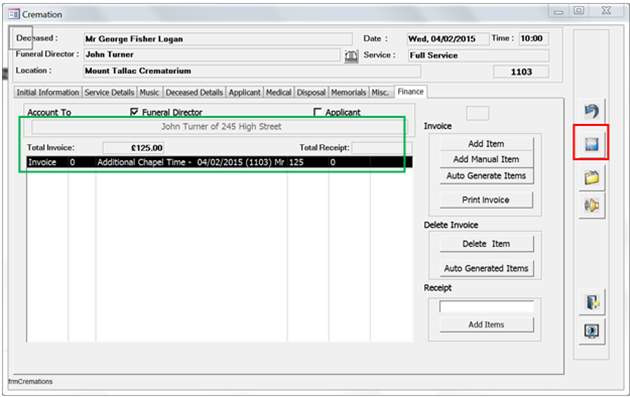Click the speaker audio icon in sidebar
Screen dimensions: 630x397
(x=591, y=206)
